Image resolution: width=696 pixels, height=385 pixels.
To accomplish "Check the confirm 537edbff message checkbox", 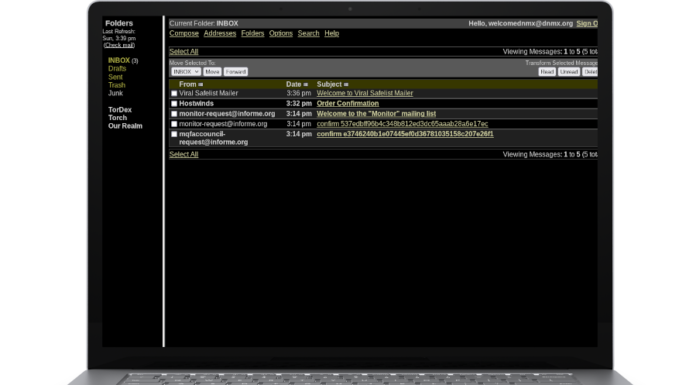I will 174,124.
